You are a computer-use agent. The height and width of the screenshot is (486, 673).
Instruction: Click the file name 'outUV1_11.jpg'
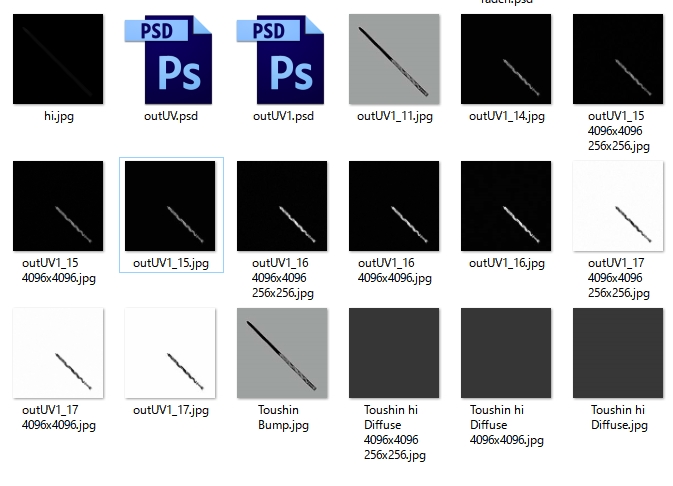coord(395,116)
